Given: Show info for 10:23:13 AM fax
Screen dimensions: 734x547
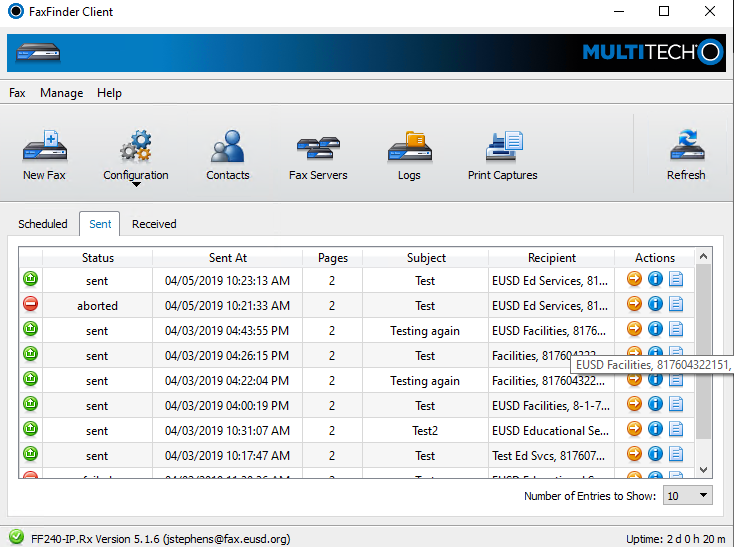Looking at the screenshot, I should 655,279.
